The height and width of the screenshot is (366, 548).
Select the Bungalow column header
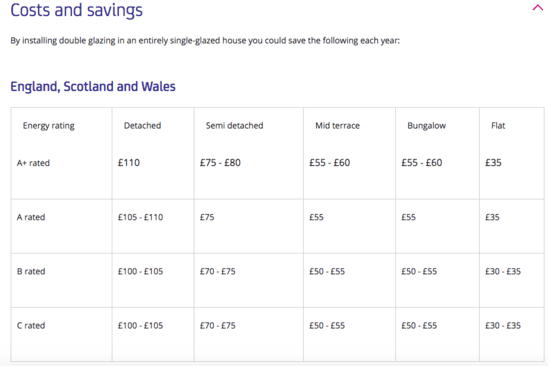[427, 126]
